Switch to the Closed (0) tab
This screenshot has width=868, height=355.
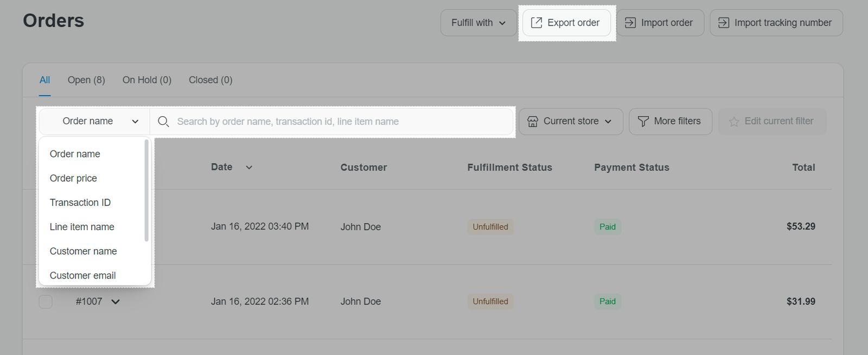tap(210, 80)
